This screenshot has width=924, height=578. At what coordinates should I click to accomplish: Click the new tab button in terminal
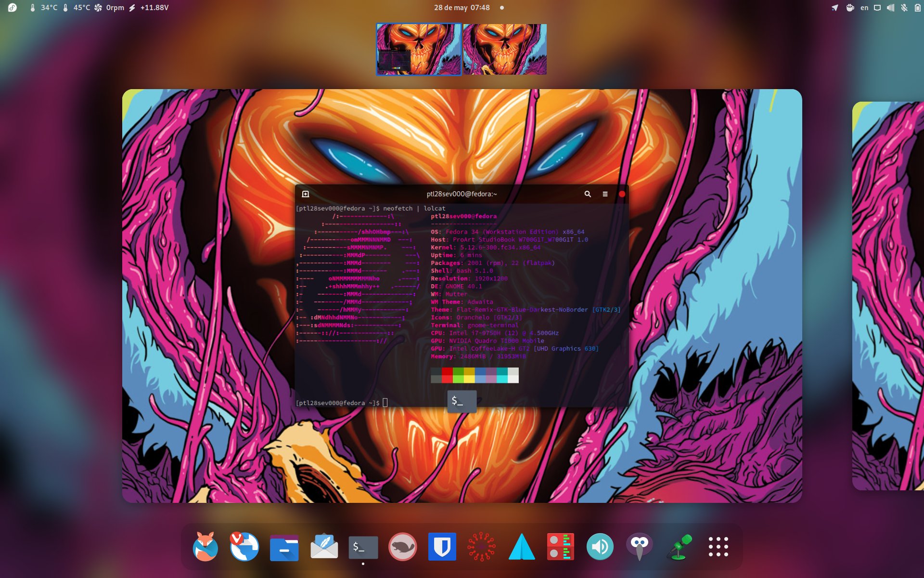pos(305,194)
